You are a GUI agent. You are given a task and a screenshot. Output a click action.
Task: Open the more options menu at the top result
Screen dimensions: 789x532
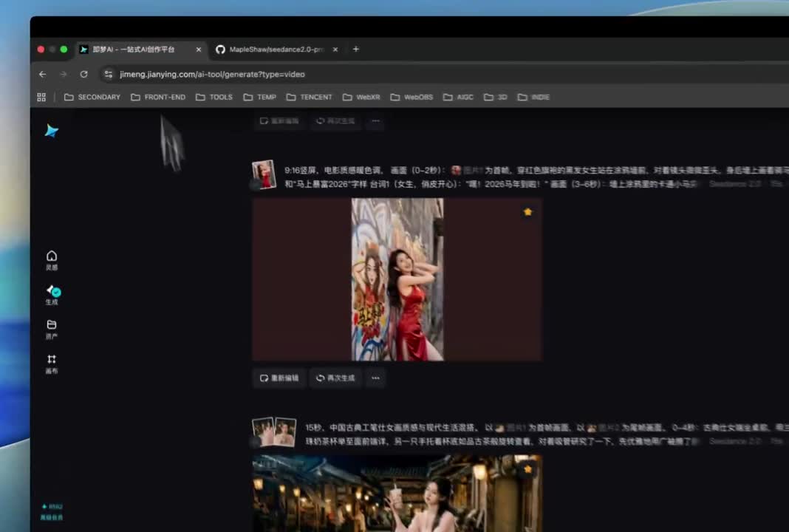(x=375, y=120)
